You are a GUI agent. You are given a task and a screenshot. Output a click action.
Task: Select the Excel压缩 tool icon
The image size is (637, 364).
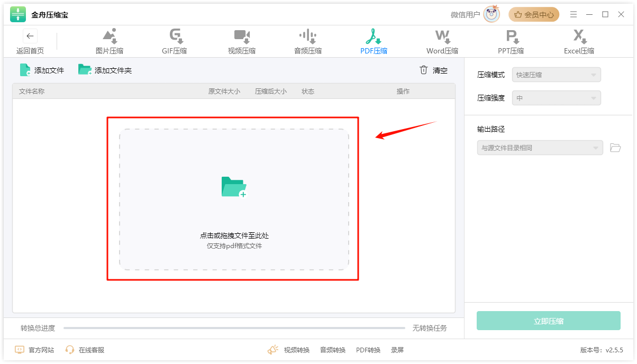pos(579,36)
